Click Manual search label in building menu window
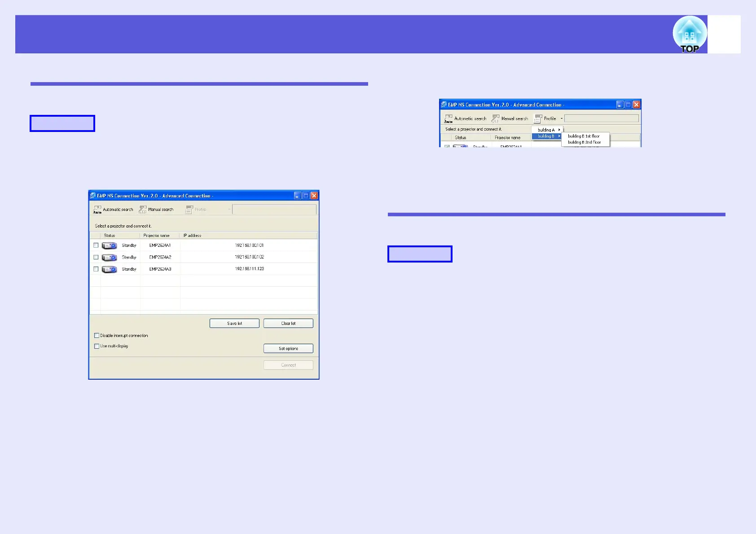756x534 pixels. coord(514,118)
